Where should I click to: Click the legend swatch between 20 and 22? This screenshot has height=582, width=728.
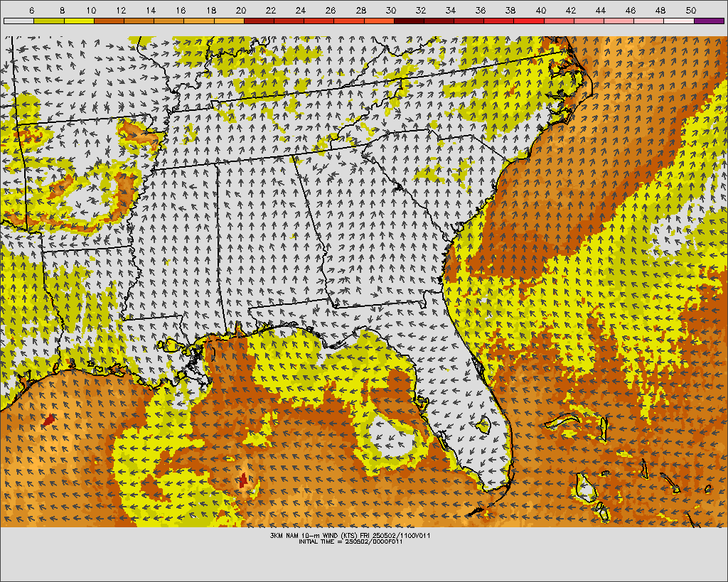[259, 21]
